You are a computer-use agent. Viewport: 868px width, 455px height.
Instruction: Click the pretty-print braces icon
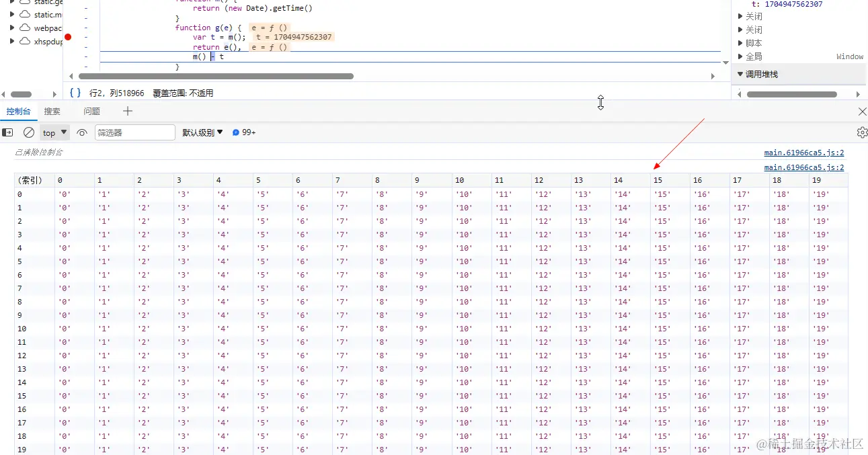tap(75, 93)
